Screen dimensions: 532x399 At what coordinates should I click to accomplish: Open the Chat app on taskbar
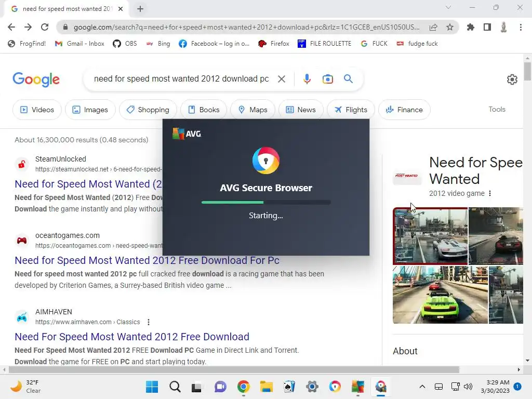[220, 387]
